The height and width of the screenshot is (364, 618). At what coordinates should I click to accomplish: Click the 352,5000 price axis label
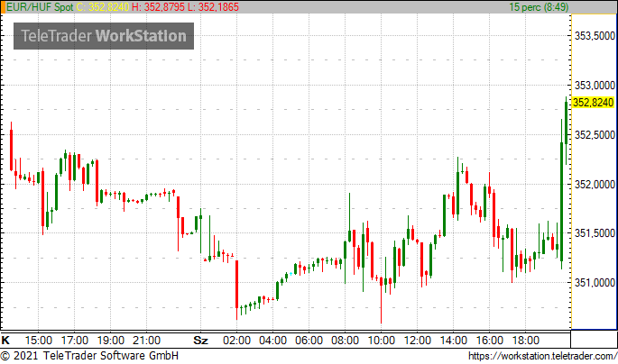(595, 135)
